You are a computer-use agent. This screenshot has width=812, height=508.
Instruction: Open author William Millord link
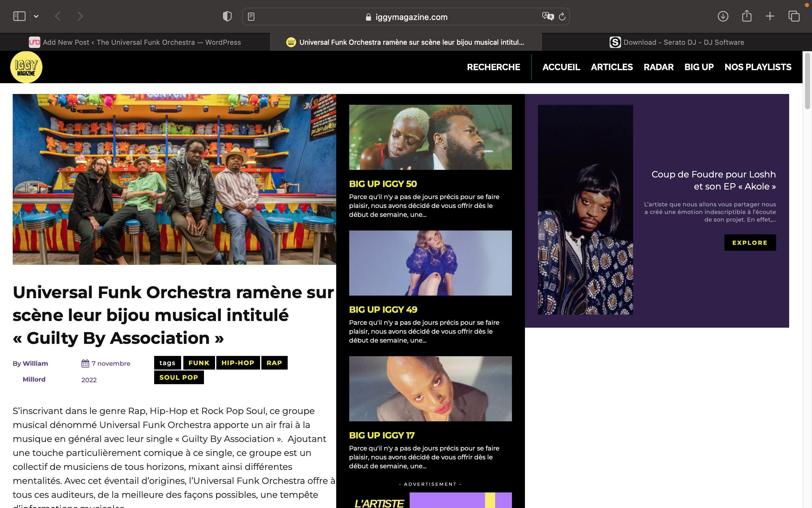click(x=35, y=371)
